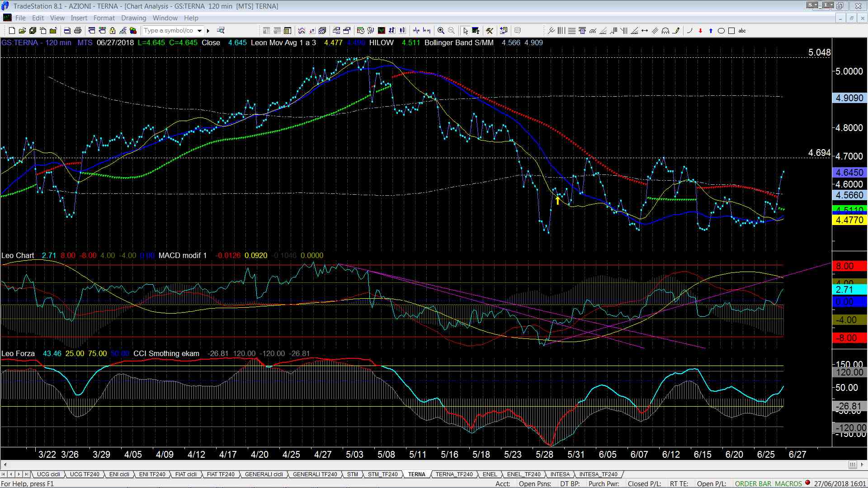Select the rectangle drawing tool
Screen dimensions: 868x488
click(731, 31)
